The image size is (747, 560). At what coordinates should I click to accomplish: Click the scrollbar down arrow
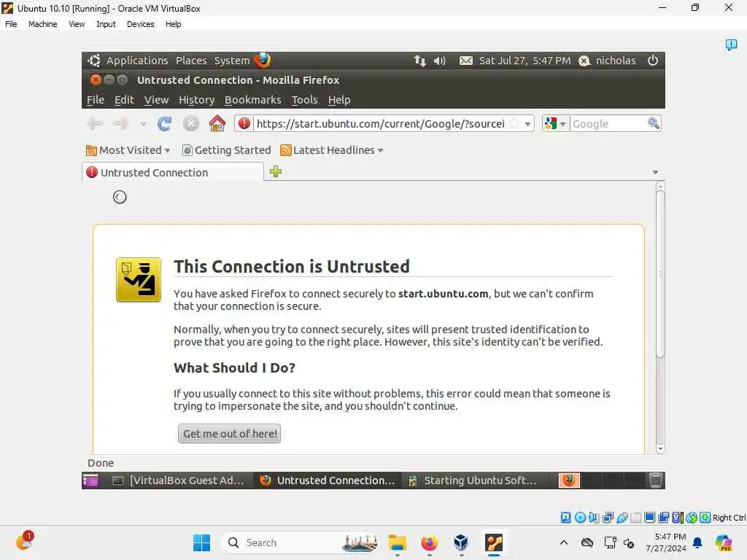659,448
